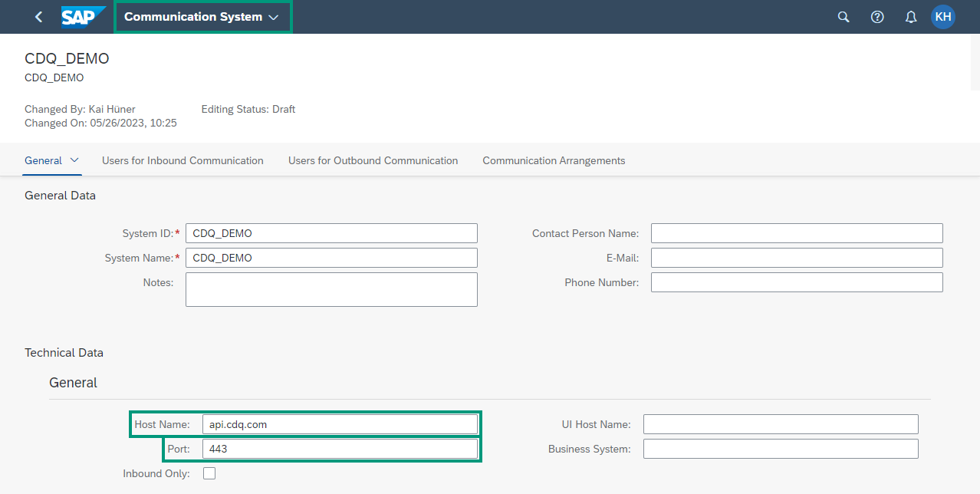Click the UI Host Name field
The height and width of the screenshot is (494, 980).
780,423
